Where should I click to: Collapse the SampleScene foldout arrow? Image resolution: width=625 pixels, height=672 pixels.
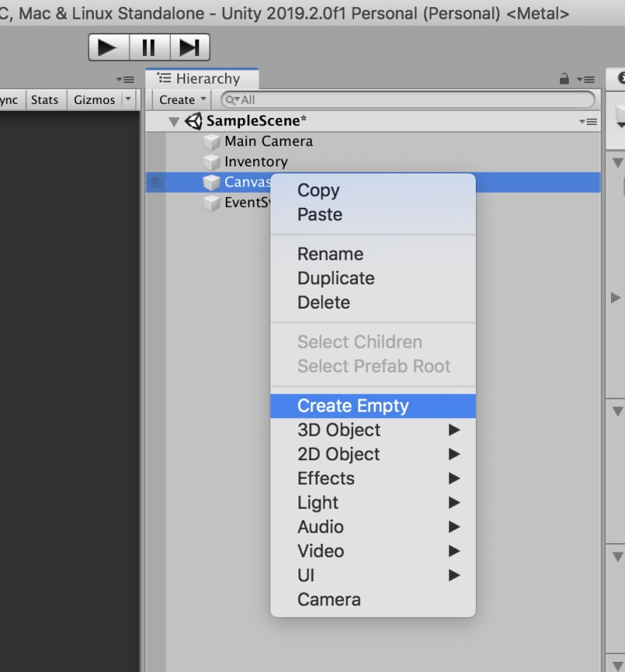point(174,122)
